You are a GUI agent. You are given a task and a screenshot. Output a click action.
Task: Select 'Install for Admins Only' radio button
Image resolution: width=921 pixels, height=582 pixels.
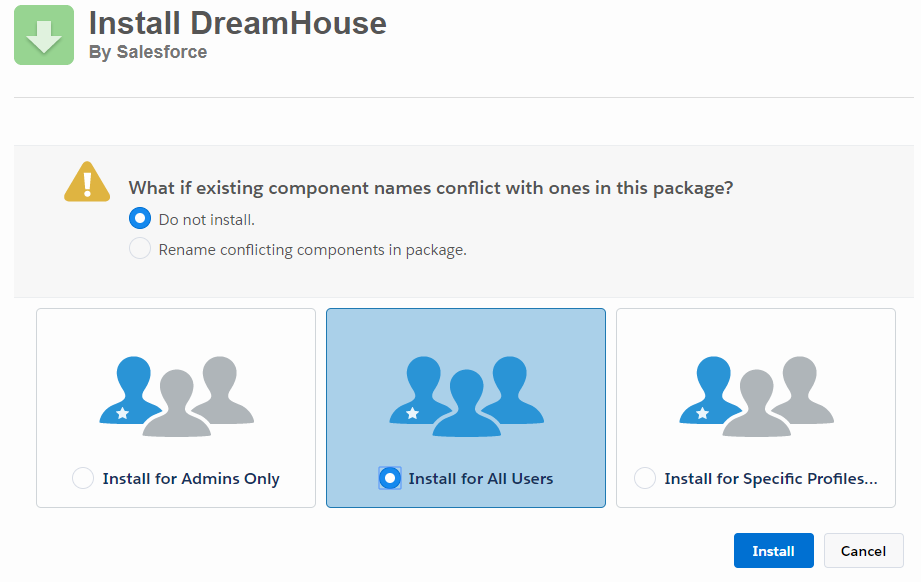click(83, 479)
